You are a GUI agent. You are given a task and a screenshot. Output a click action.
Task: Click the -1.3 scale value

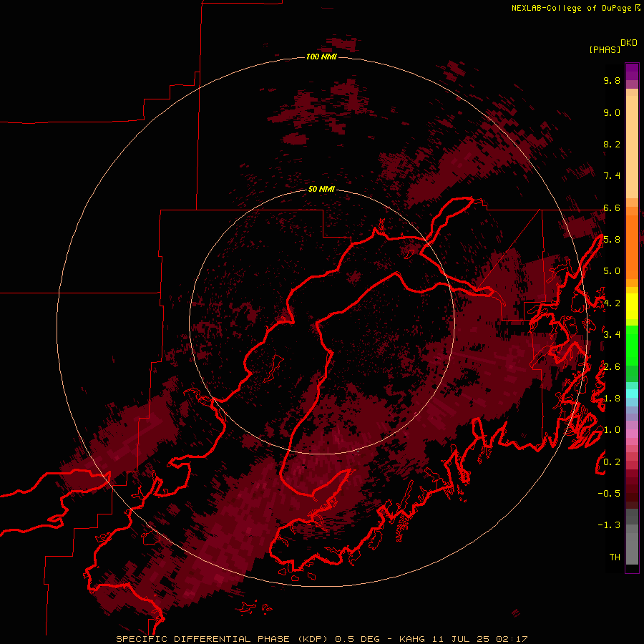click(609, 525)
